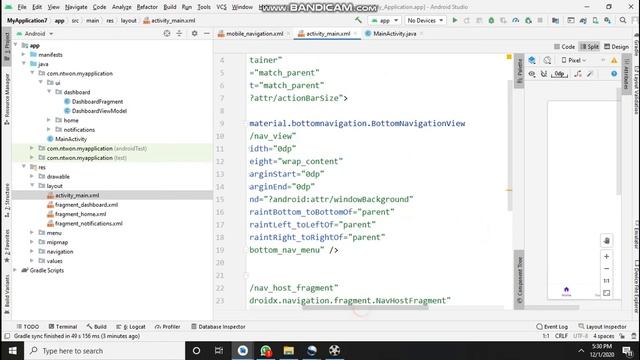Open the SDK Manager icon

tap(608, 20)
